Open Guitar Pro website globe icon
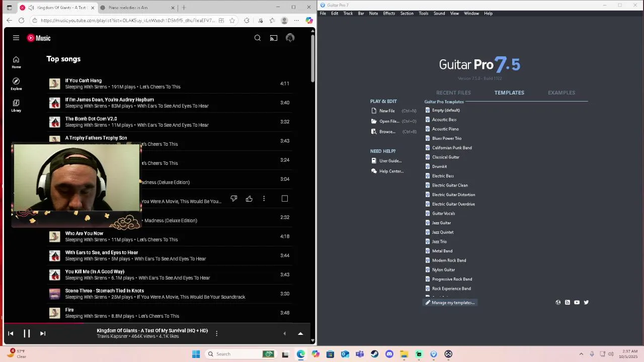The image size is (644, 362). 558,303
